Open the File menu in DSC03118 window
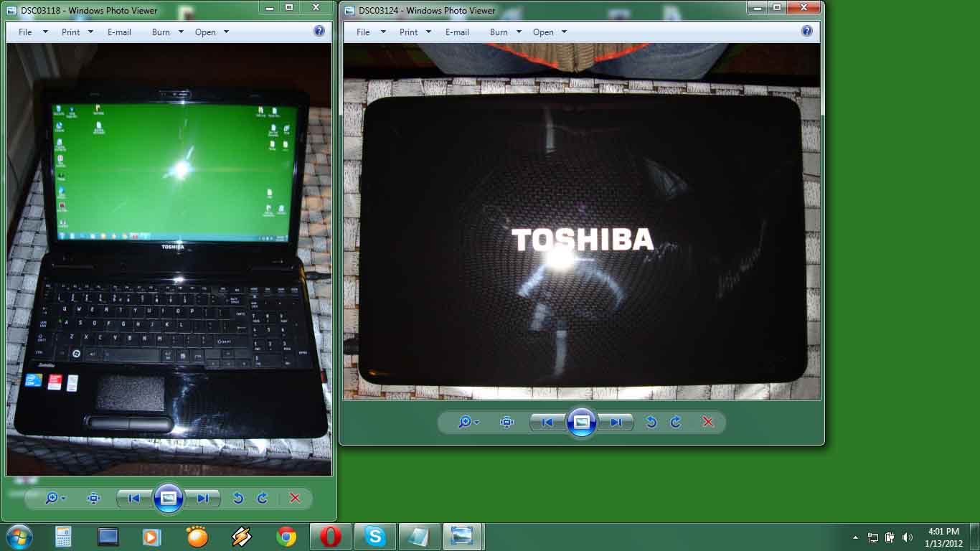Viewport: 980px width, 551px height. coord(33,32)
